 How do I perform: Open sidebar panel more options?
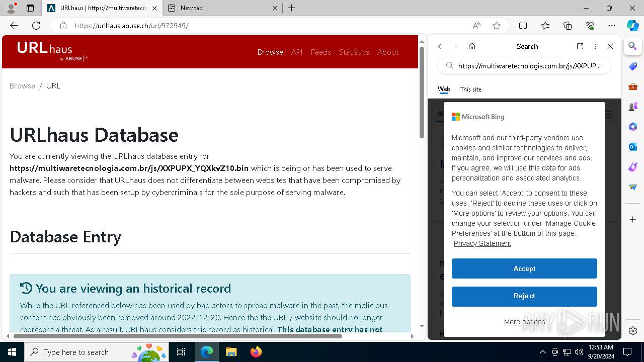coord(595,46)
